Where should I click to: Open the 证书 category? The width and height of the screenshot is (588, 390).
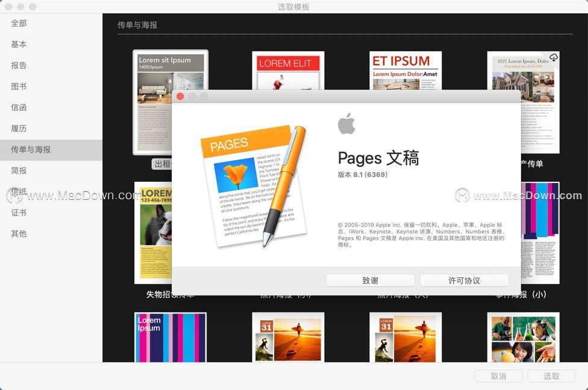19,213
